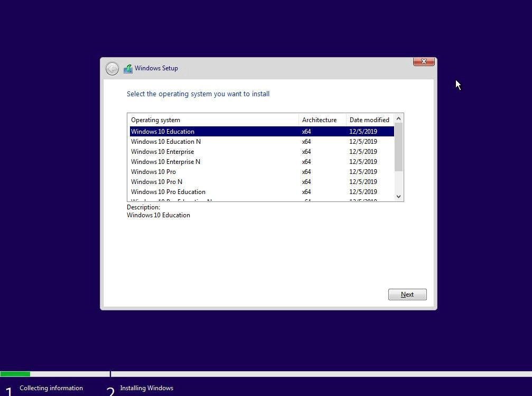Image resolution: width=532 pixels, height=396 pixels.
Task: Select Windows 10 Enterprise edition
Action: point(262,151)
